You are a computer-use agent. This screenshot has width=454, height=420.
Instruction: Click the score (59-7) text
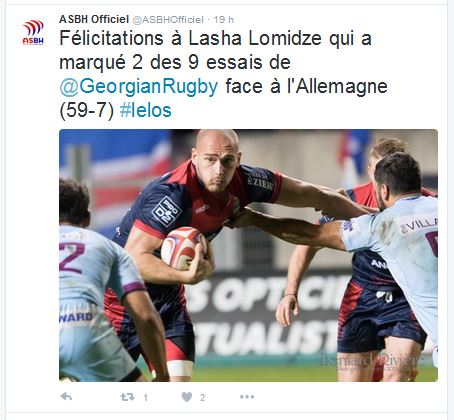(87, 110)
